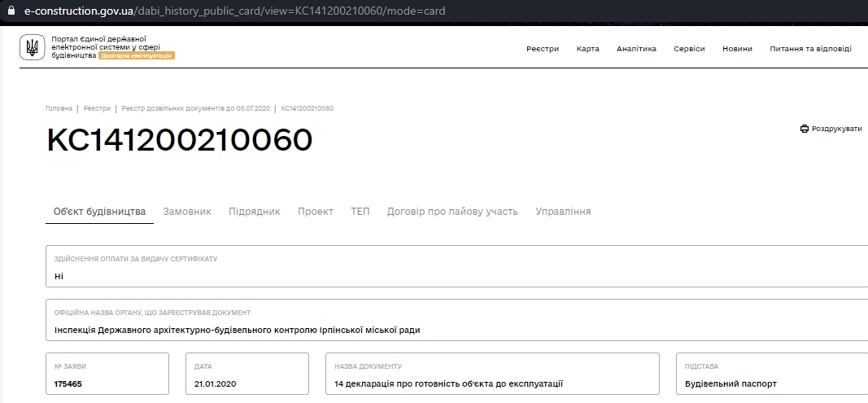Open the Новини navigation item

tap(737, 49)
